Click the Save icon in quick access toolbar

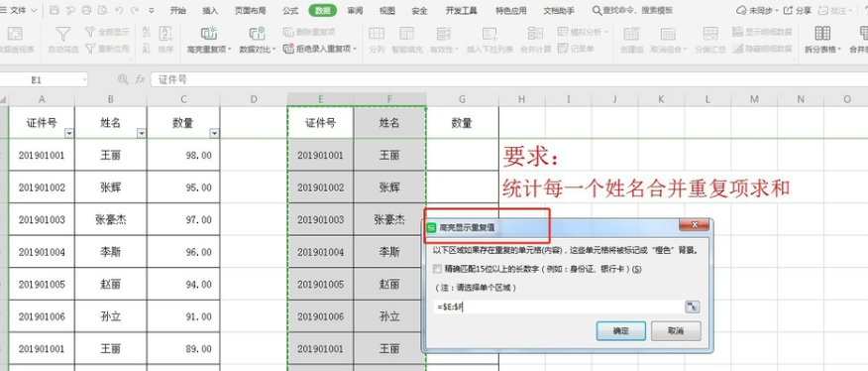54,10
